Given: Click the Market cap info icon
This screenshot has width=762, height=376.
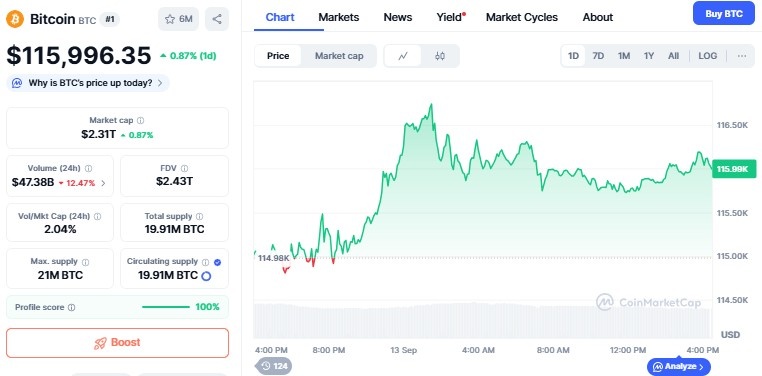Looking at the screenshot, I should (140, 120).
